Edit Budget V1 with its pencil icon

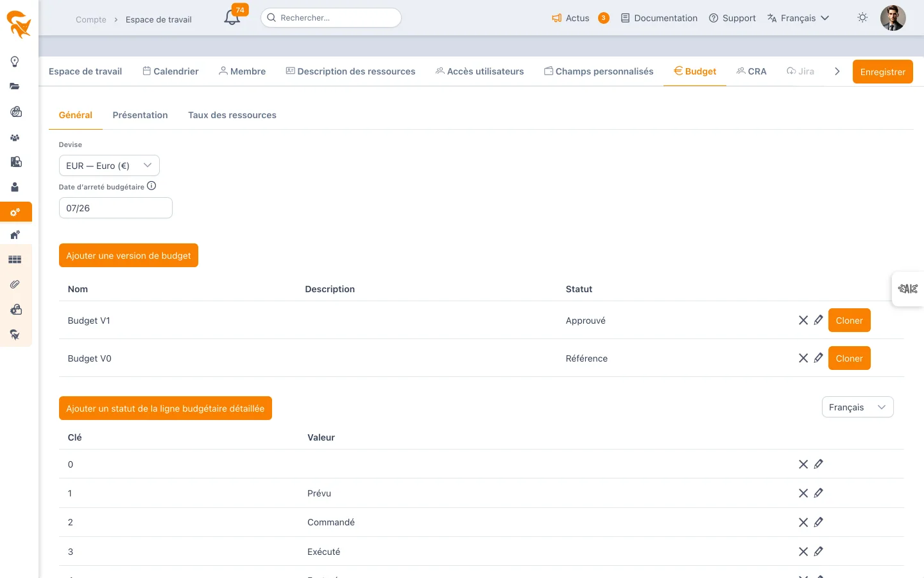pyautogui.click(x=818, y=320)
